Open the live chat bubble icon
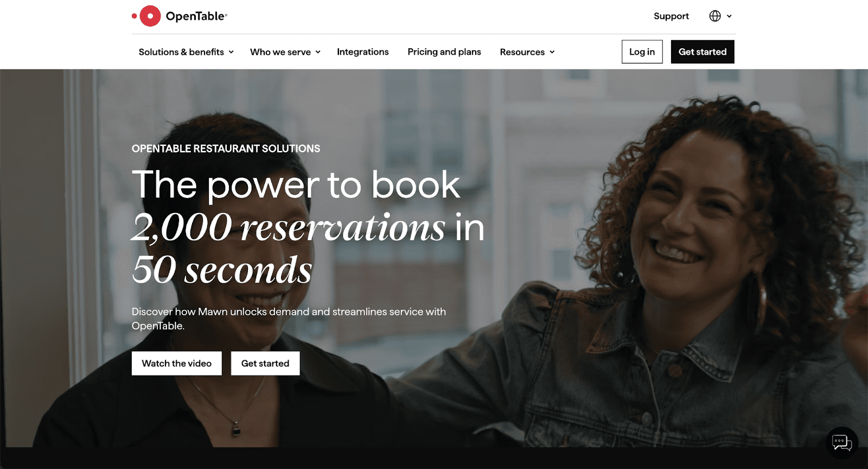 [x=842, y=443]
